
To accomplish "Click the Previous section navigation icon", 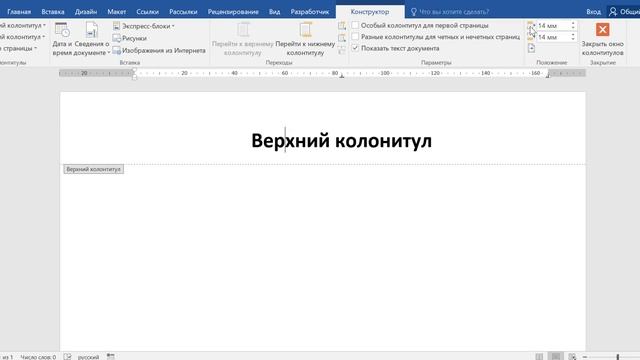I will coord(342,26).
